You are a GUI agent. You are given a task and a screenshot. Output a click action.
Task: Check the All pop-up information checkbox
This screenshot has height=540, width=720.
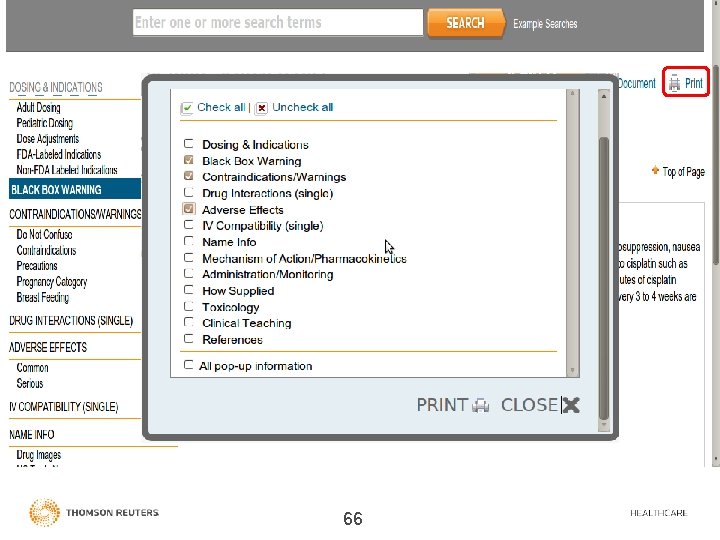[188, 365]
